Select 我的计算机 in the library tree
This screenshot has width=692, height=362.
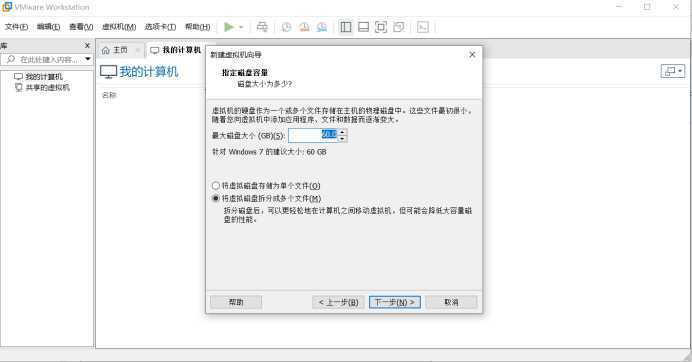(x=38, y=77)
